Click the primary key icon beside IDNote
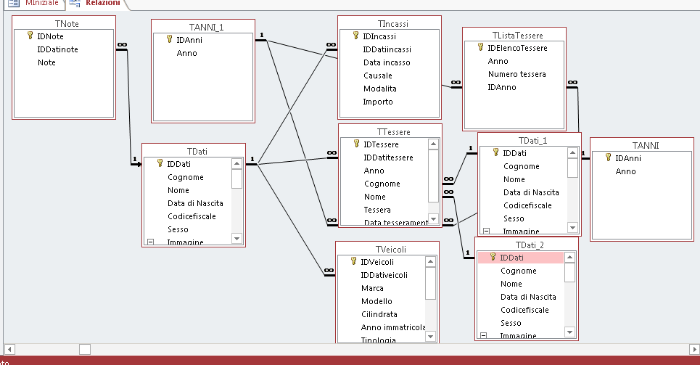The width and height of the screenshot is (700, 365). [x=30, y=35]
